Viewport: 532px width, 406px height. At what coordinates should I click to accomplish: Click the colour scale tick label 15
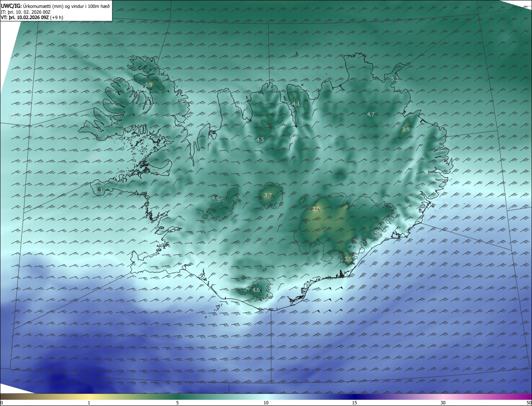355,403
